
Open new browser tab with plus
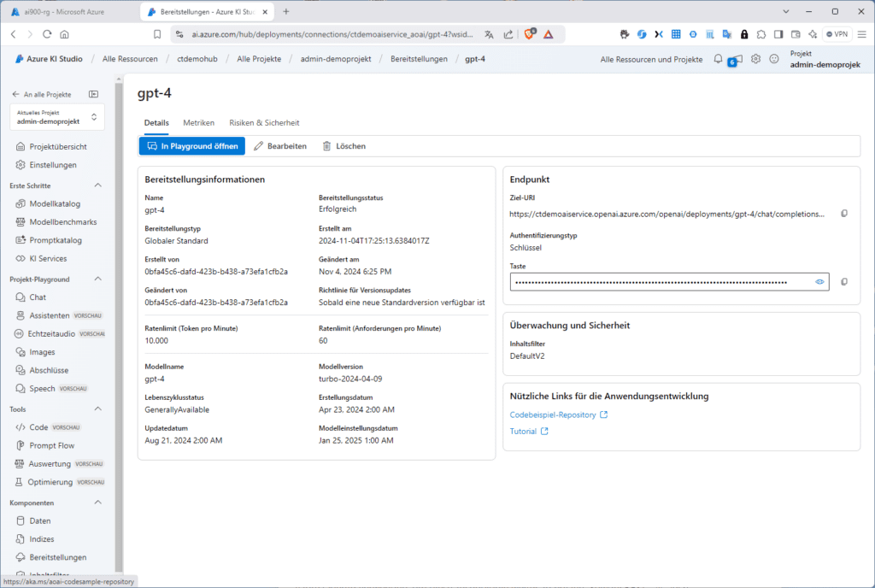[x=286, y=11]
